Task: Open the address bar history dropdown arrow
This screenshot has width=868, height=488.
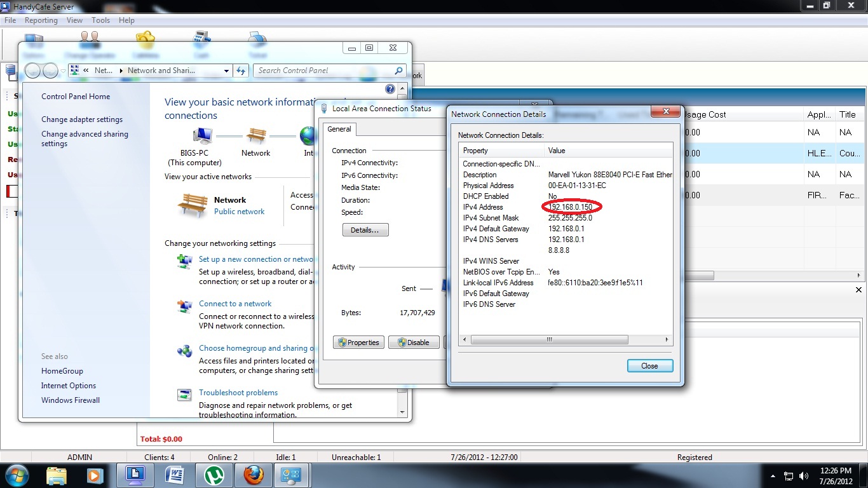Action: (x=226, y=71)
